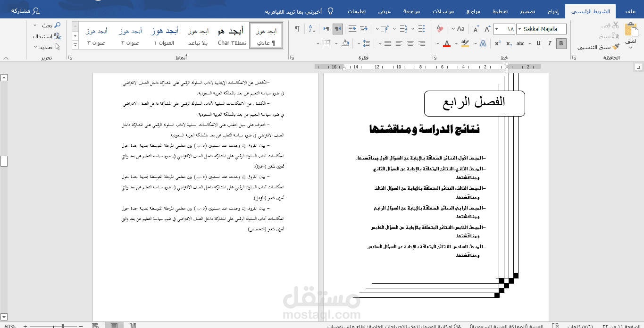Open the Sakkal Majalla font name dropdown

pos(519,29)
